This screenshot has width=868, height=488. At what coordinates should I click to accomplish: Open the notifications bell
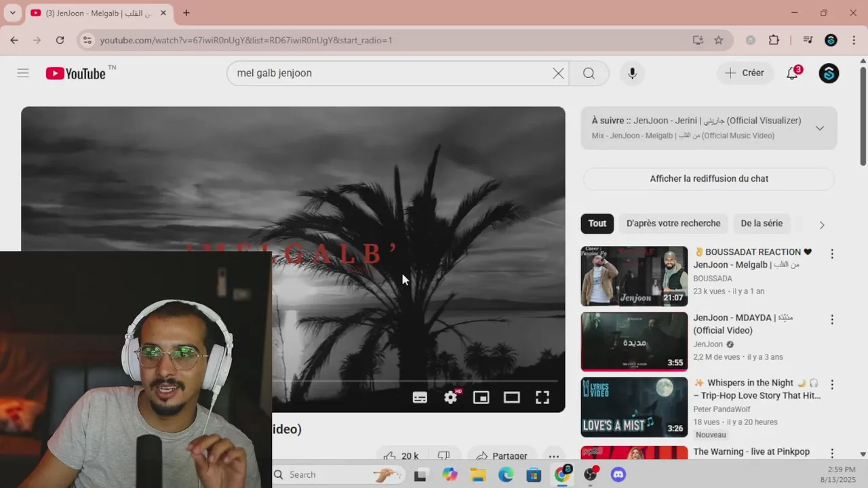coord(793,73)
